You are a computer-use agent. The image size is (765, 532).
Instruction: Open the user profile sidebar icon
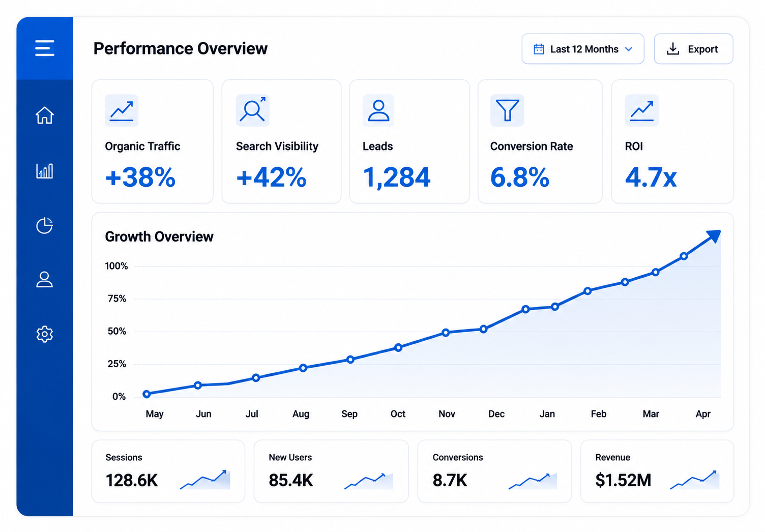click(45, 280)
